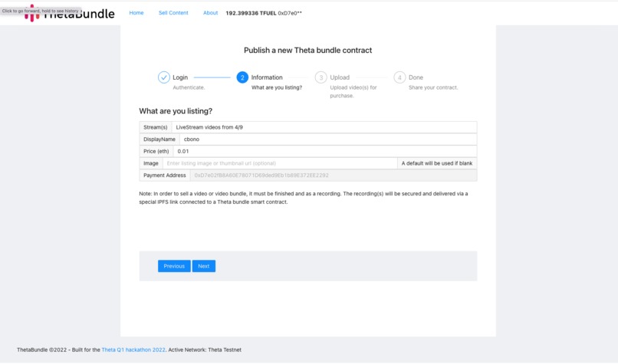
Task: Click the Login step checkmark icon
Action: click(164, 77)
